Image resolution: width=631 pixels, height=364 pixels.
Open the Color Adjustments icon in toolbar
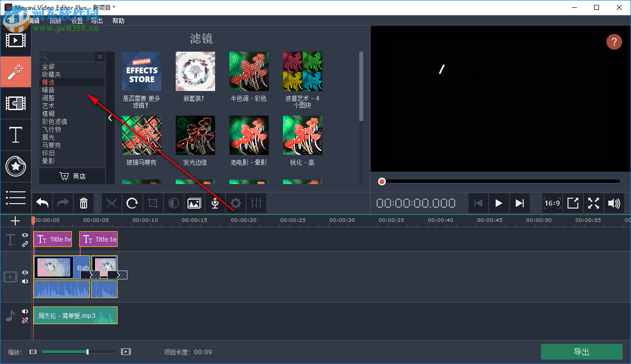(x=173, y=203)
